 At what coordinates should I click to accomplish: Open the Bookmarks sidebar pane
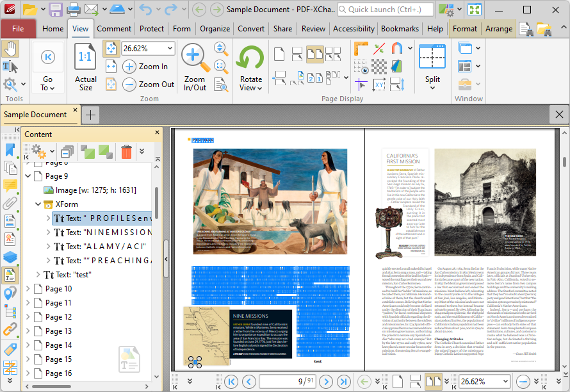pos(10,150)
